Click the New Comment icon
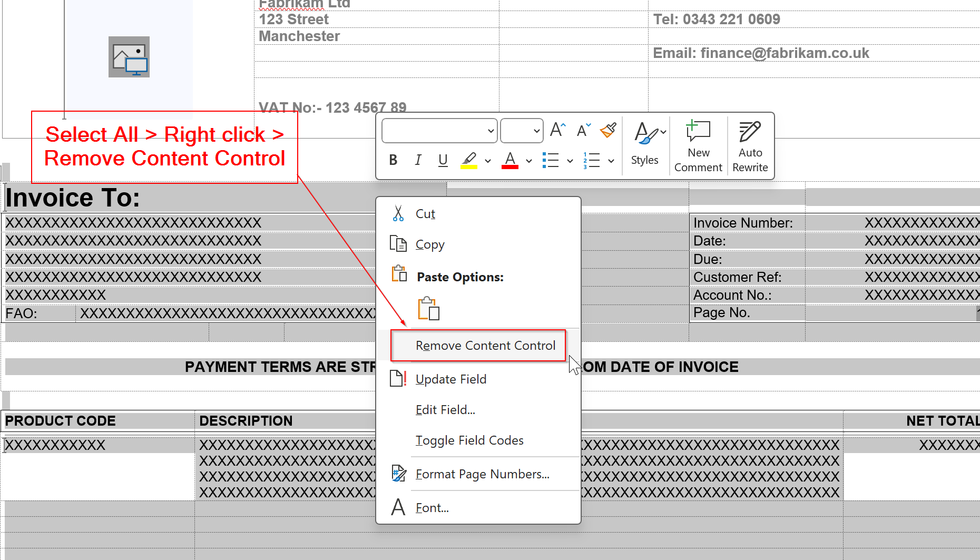980x560 pixels. coord(698,146)
